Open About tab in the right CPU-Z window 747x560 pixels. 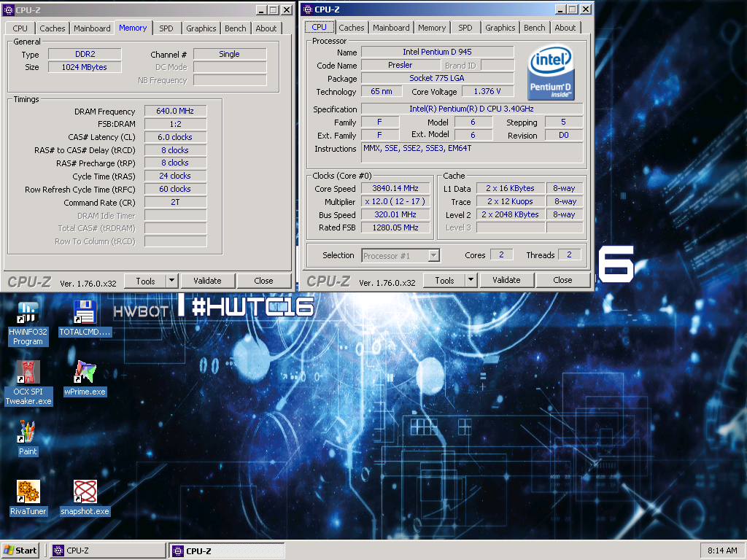pos(565,28)
